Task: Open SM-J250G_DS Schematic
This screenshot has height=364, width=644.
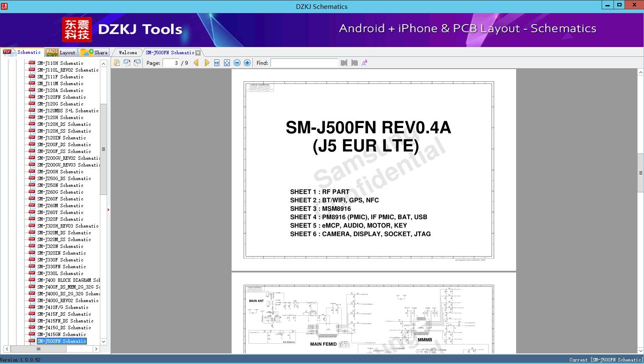Action: click(x=64, y=178)
